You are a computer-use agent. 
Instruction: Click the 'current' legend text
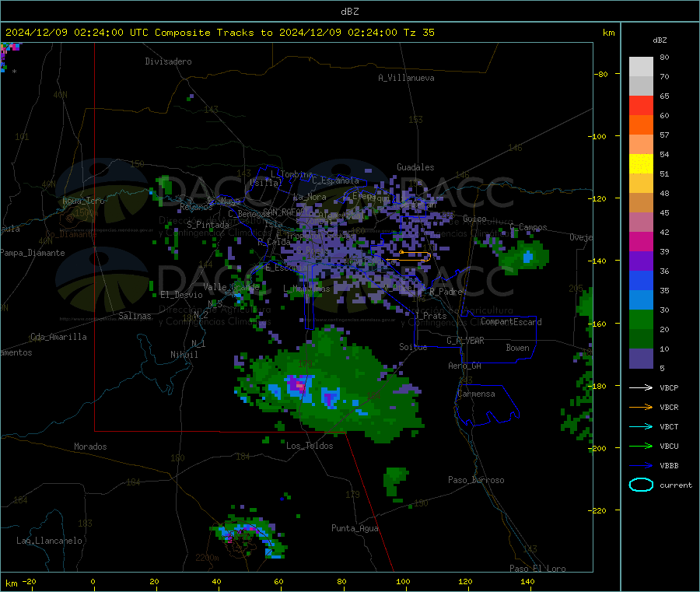[x=676, y=485]
